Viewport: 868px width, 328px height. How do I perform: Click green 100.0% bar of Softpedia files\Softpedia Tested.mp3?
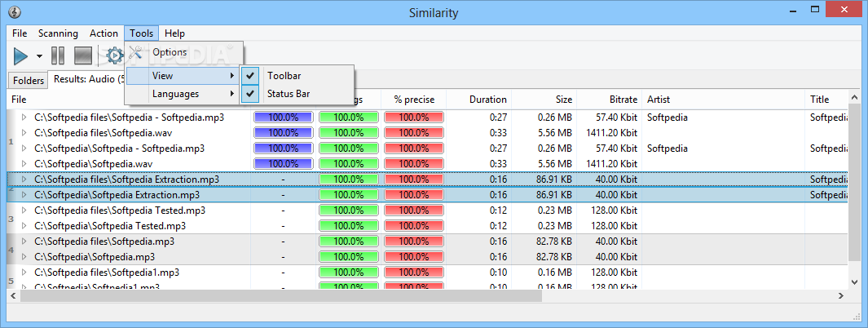pyautogui.click(x=348, y=211)
